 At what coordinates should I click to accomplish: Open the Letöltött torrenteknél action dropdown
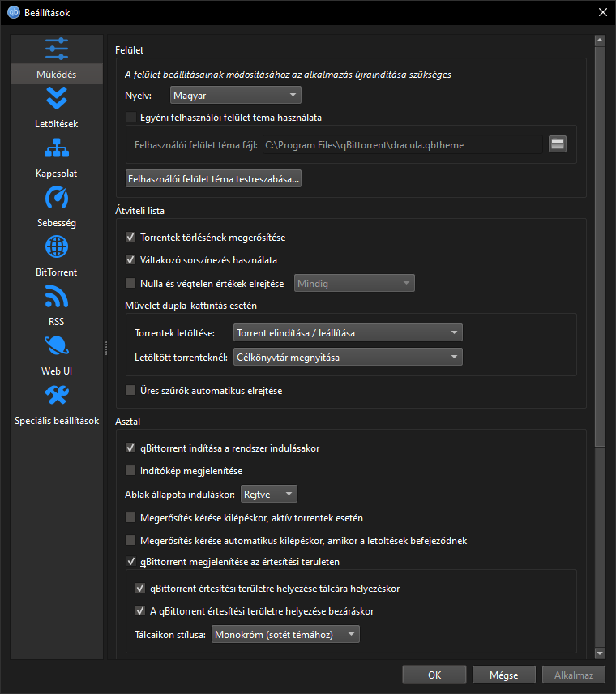348,357
